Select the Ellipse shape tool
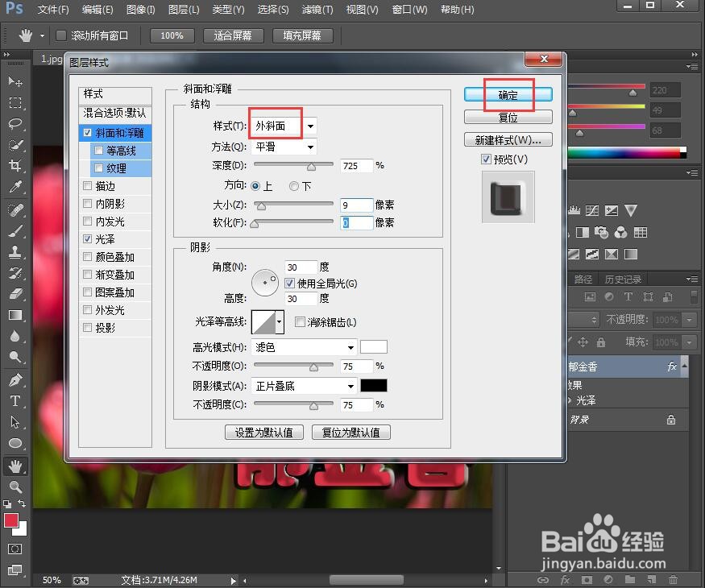 [x=15, y=443]
